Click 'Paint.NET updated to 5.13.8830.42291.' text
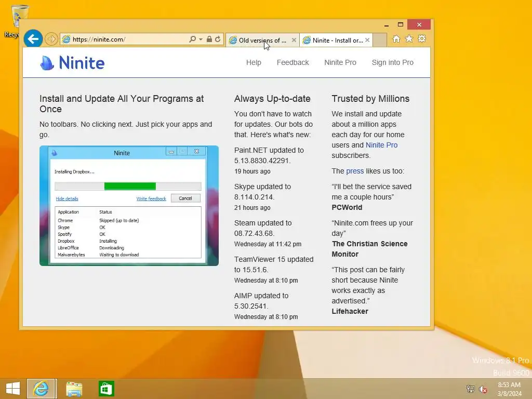The height and width of the screenshot is (399, 532). [269, 155]
